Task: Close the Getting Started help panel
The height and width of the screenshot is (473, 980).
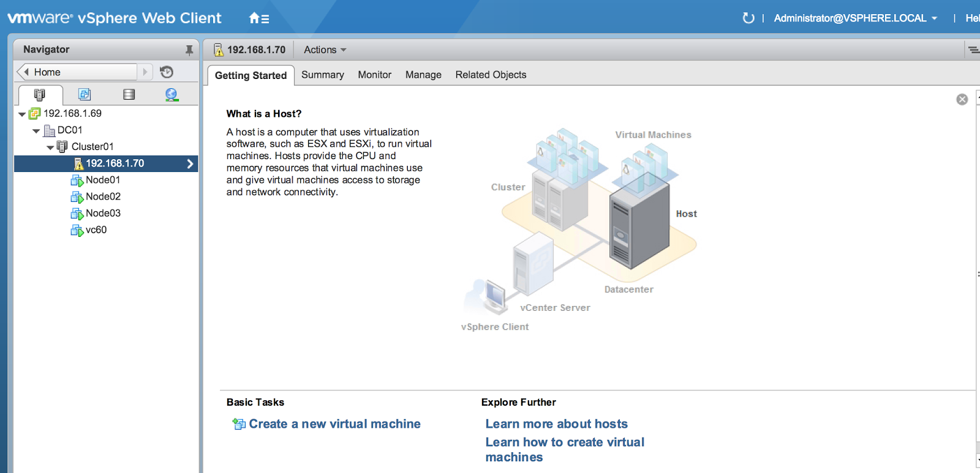Action: pos(962,99)
